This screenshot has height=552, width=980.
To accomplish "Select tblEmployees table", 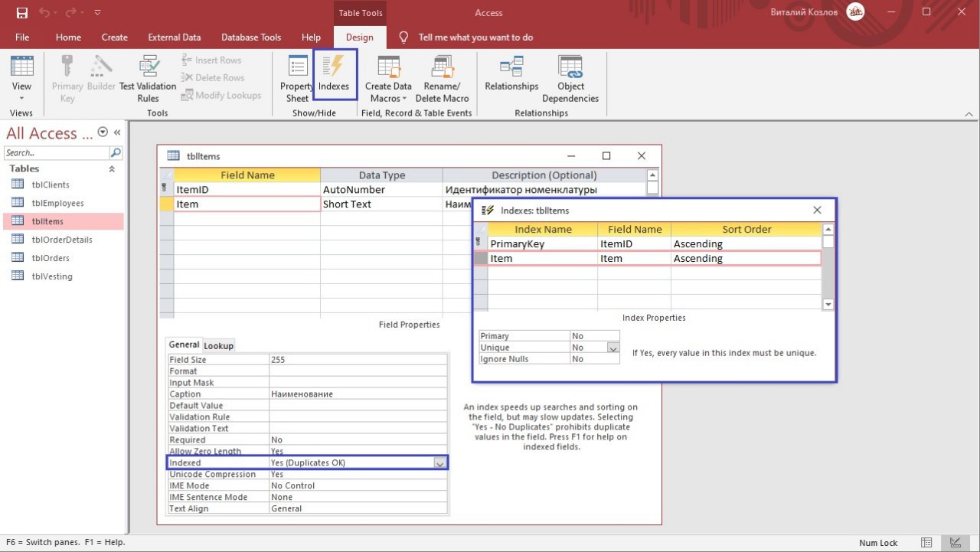I will (x=63, y=203).
